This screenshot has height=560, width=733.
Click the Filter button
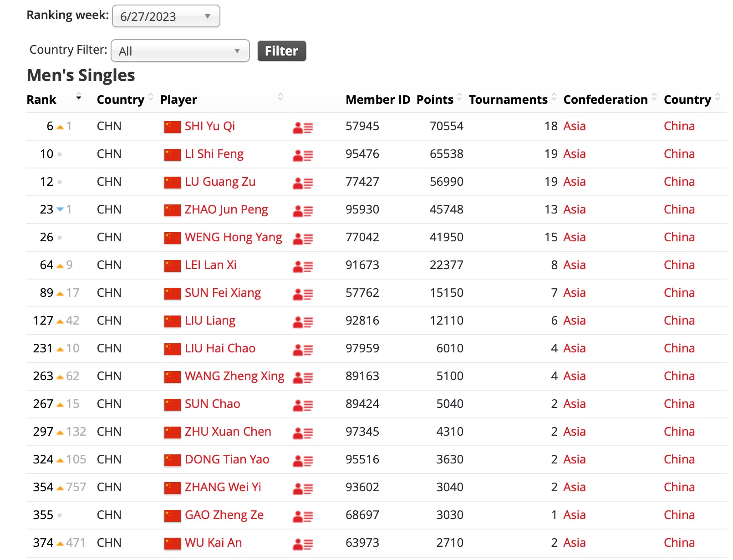281,51
